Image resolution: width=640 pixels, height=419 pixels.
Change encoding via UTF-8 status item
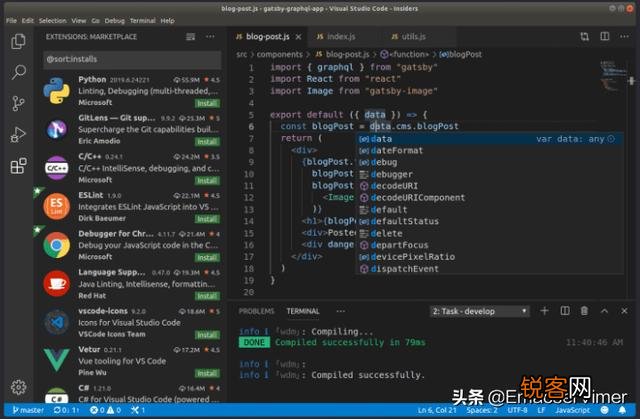point(517,410)
